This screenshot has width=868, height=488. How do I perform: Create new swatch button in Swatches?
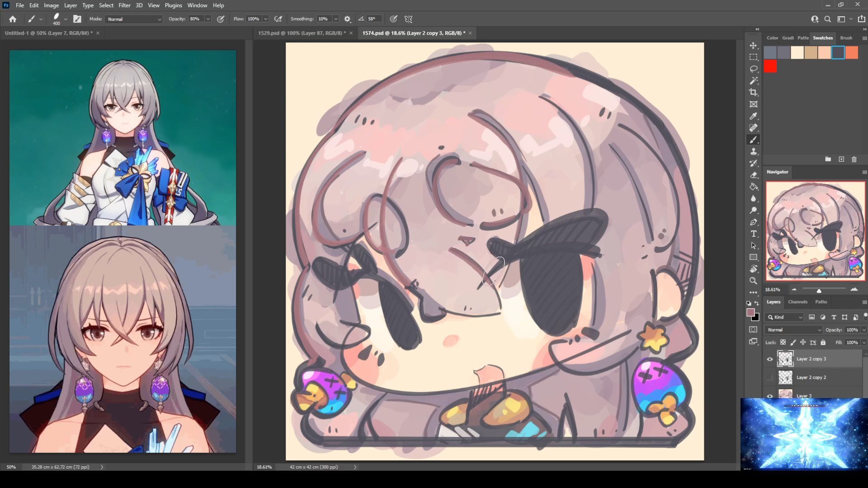pyautogui.click(x=841, y=160)
